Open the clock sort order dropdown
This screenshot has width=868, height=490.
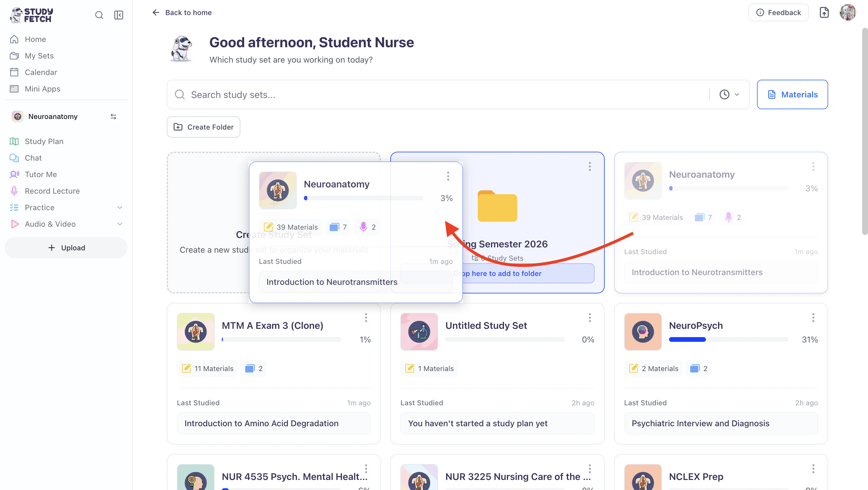pos(729,95)
